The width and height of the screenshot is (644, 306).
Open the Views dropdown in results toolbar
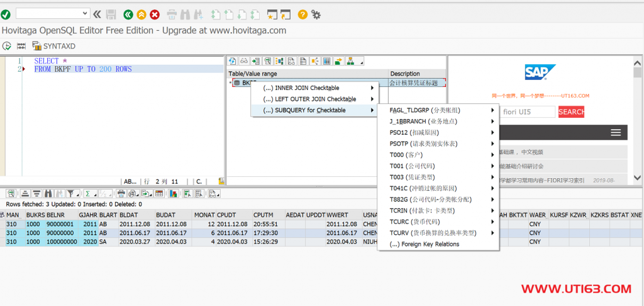tap(133, 193)
